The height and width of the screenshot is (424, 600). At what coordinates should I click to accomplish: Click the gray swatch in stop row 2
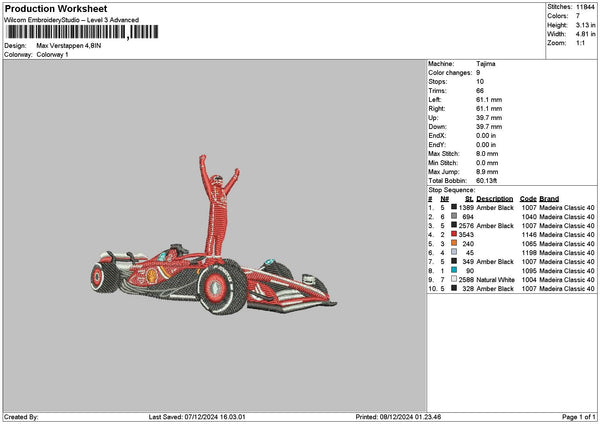pyautogui.click(x=454, y=216)
